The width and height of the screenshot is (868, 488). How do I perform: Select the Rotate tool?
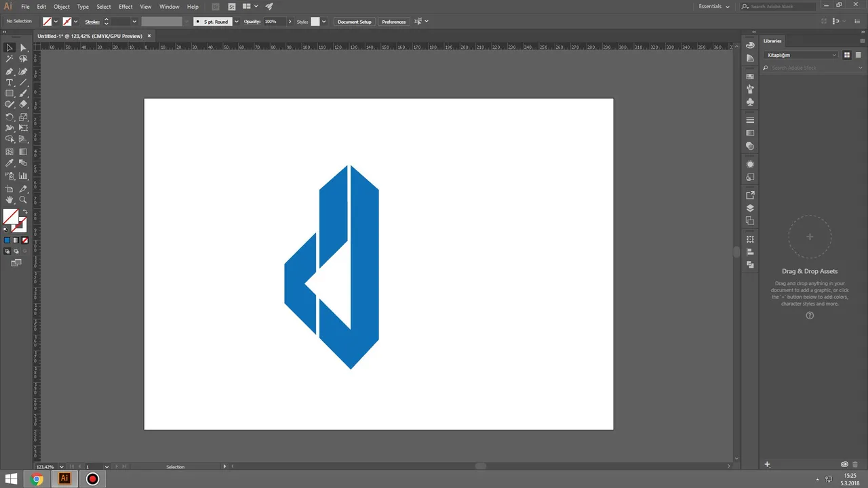[x=9, y=117]
